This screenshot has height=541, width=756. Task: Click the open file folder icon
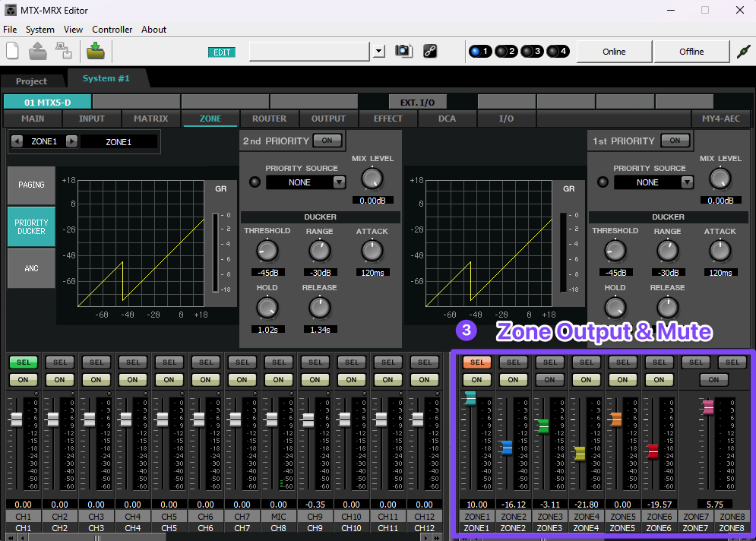point(37,51)
